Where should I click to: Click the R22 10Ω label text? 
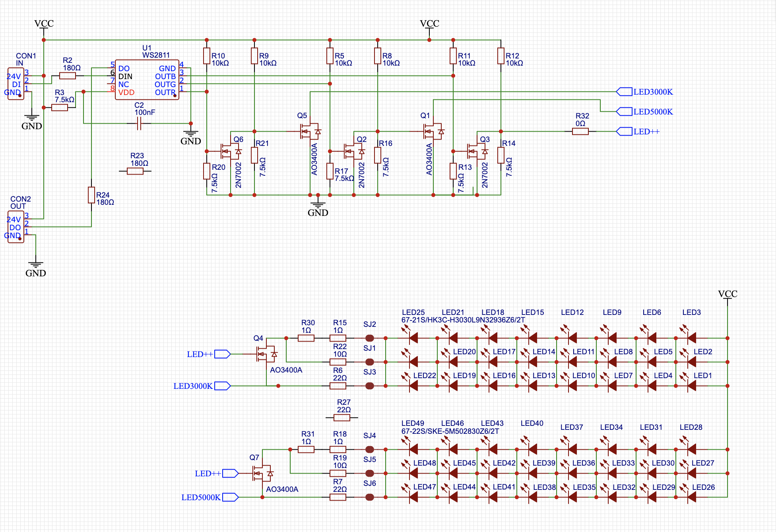(340, 350)
